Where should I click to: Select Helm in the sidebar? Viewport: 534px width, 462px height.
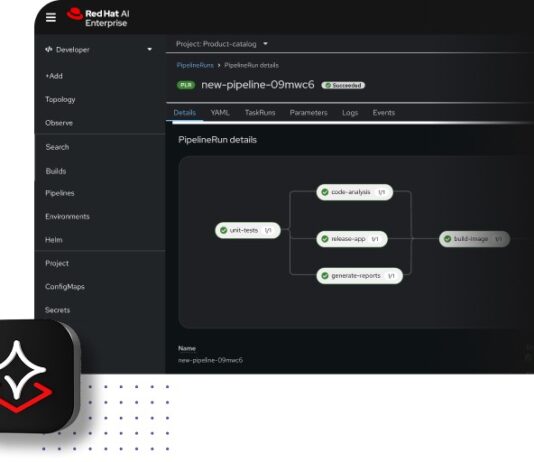(54, 240)
